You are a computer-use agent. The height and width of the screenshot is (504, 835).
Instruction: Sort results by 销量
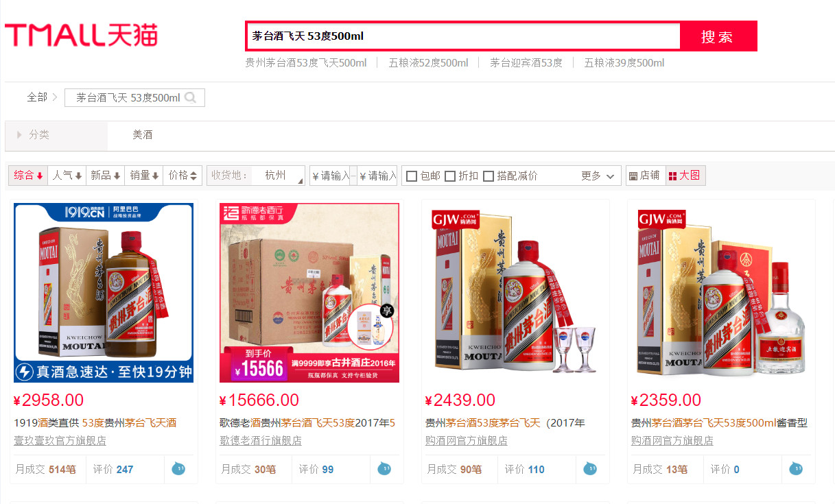click(x=144, y=176)
